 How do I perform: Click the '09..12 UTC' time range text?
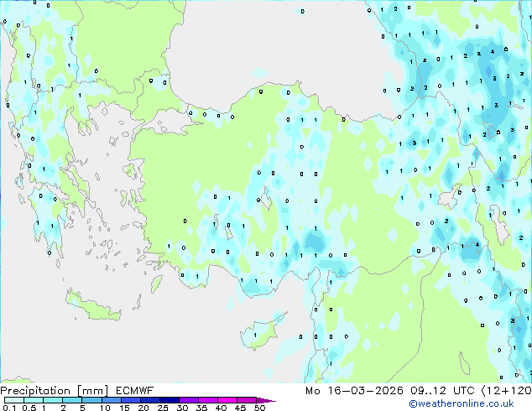point(442,391)
